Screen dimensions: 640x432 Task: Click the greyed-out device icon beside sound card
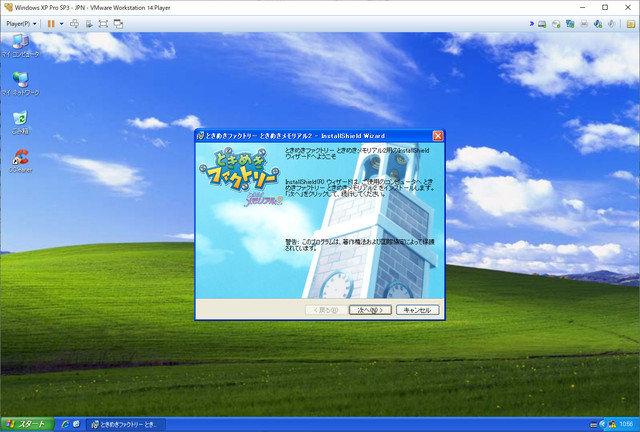611,24
